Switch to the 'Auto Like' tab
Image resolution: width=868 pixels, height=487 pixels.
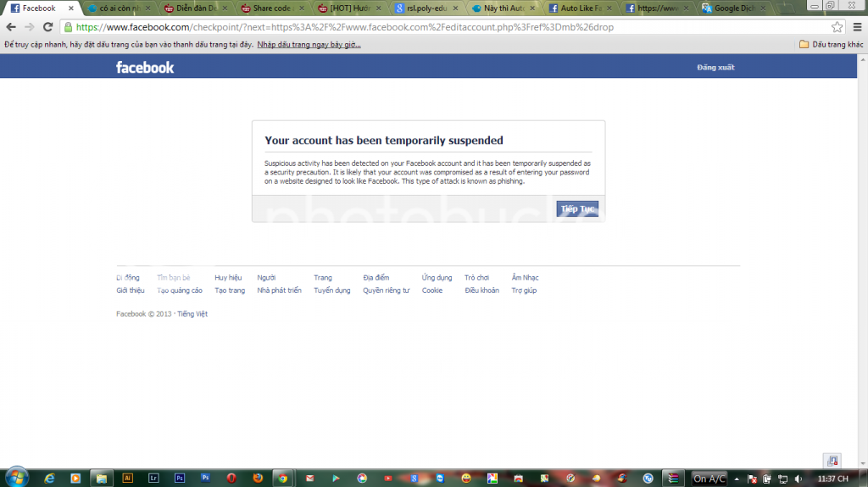coord(580,8)
